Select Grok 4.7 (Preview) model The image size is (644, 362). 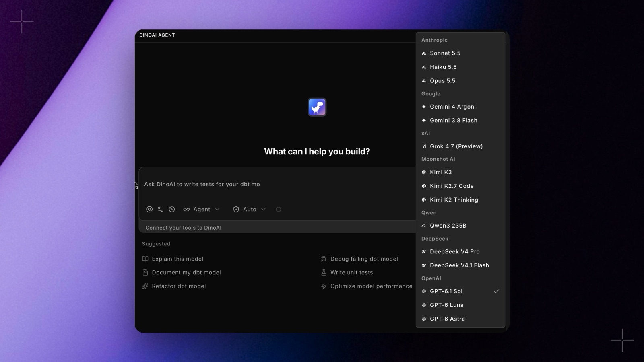tap(460, 146)
